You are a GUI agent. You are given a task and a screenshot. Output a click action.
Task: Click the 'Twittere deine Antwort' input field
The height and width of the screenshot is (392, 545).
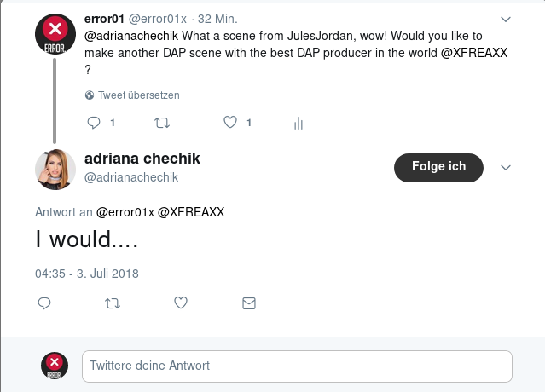point(297,366)
